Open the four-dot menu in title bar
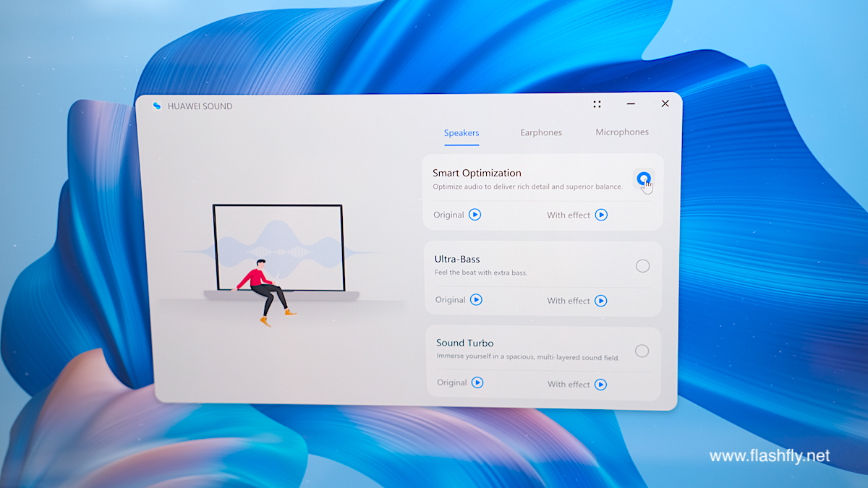Screen dimensions: 868x488 pyautogui.click(x=597, y=104)
